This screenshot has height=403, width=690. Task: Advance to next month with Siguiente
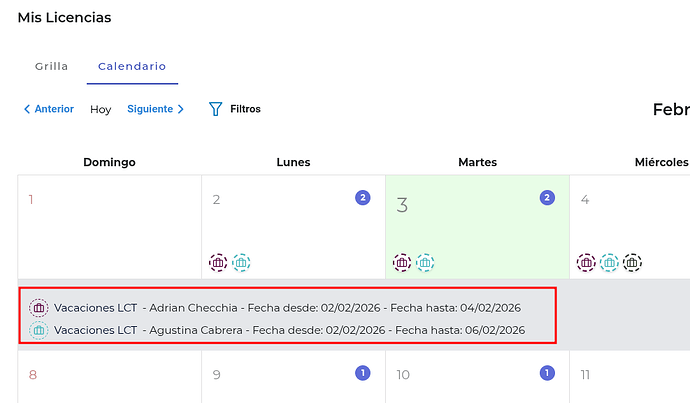click(155, 109)
